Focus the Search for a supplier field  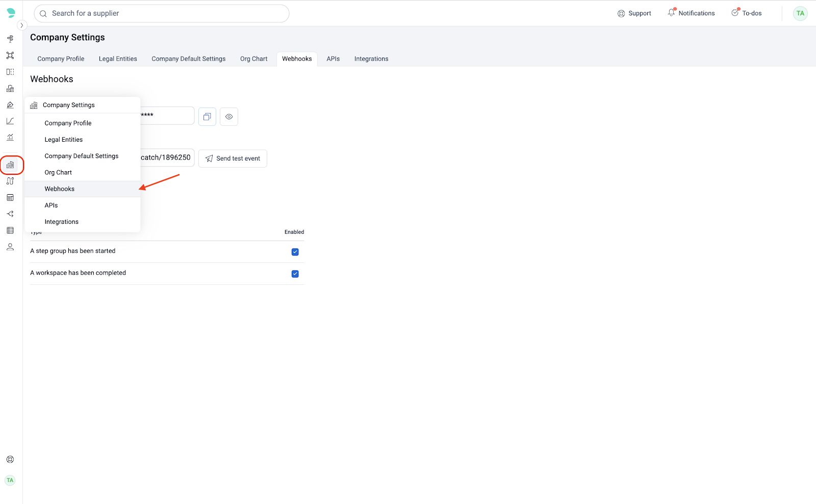click(x=163, y=14)
